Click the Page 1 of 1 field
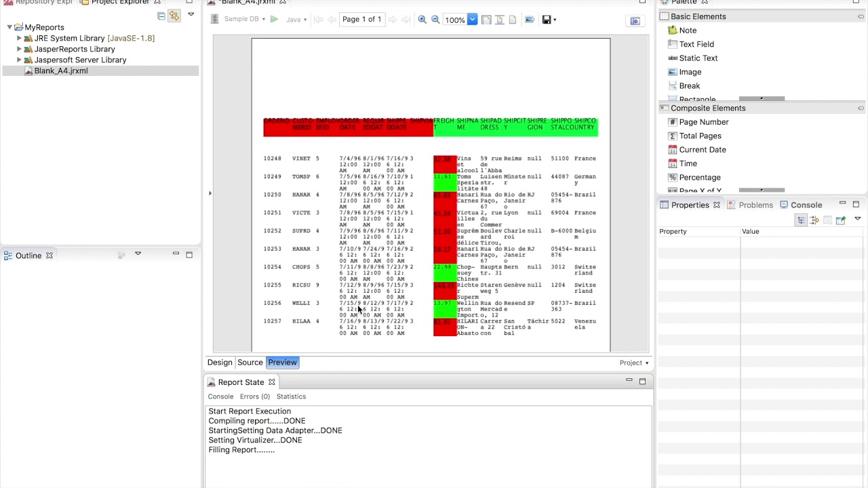Viewport: 868px width, 488px height. tap(362, 19)
